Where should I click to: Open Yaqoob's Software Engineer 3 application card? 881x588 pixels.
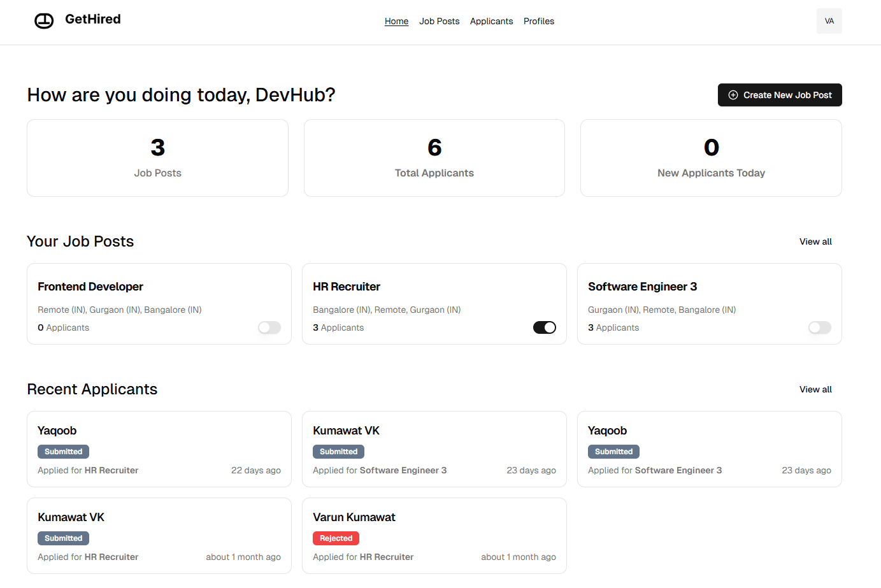pyautogui.click(x=710, y=449)
